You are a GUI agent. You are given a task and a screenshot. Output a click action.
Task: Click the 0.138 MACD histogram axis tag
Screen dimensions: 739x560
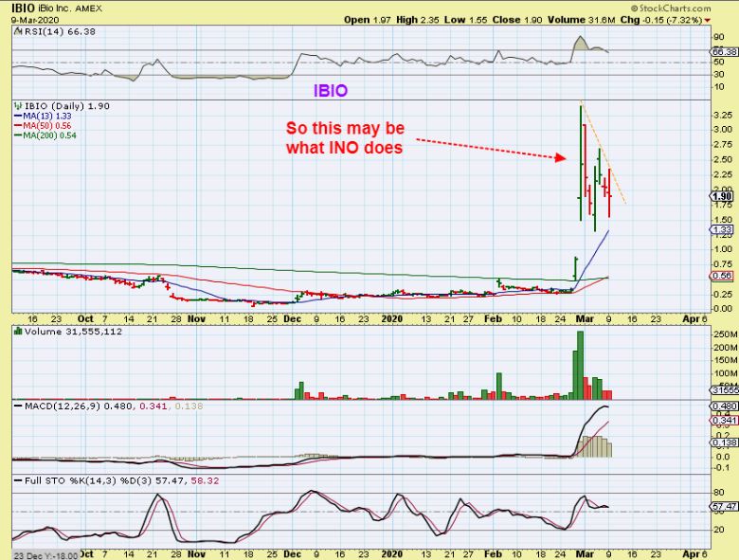click(724, 443)
